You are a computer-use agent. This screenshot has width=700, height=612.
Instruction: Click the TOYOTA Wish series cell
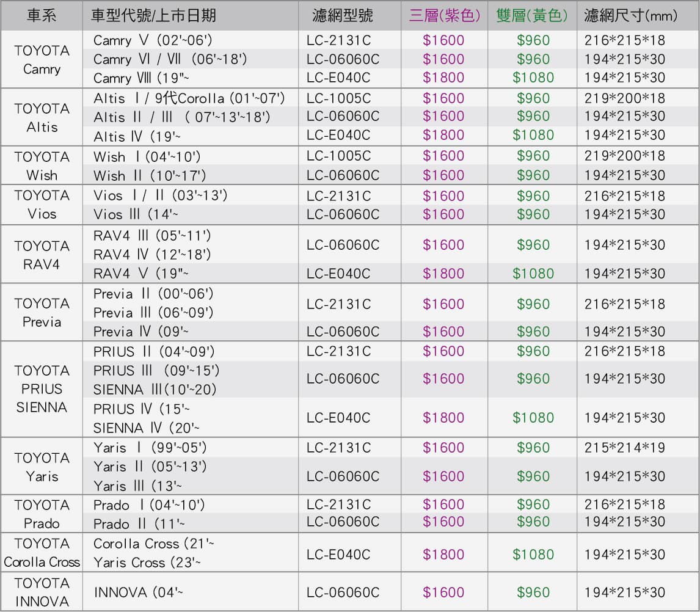[42, 166]
